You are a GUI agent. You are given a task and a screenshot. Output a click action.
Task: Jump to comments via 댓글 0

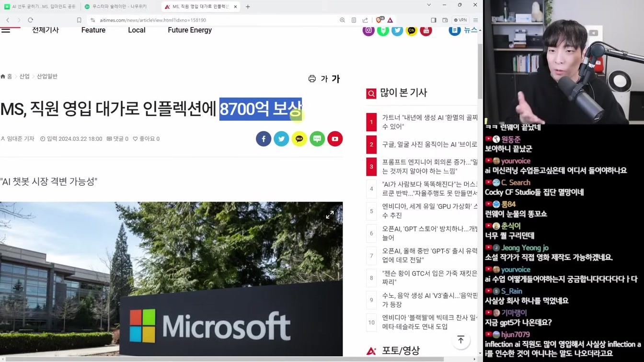(x=117, y=139)
